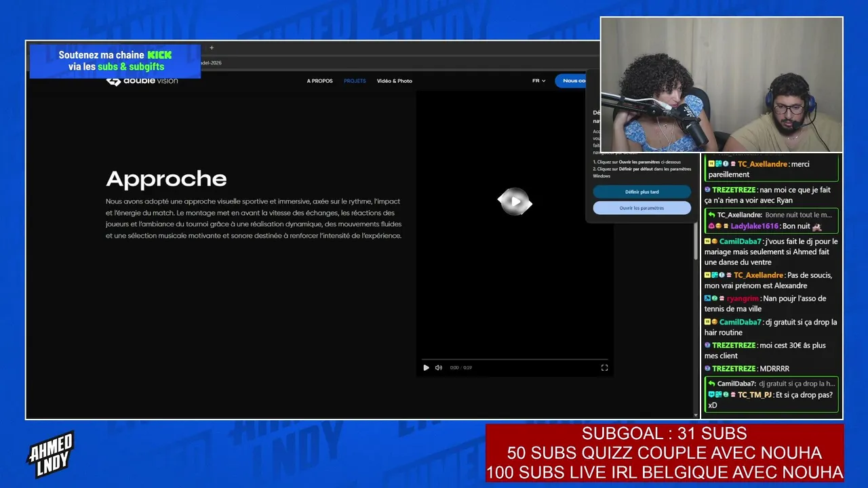Enter fullscreen on the video player
This screenshot has width=868, height=488.
[x=604, y=367]
